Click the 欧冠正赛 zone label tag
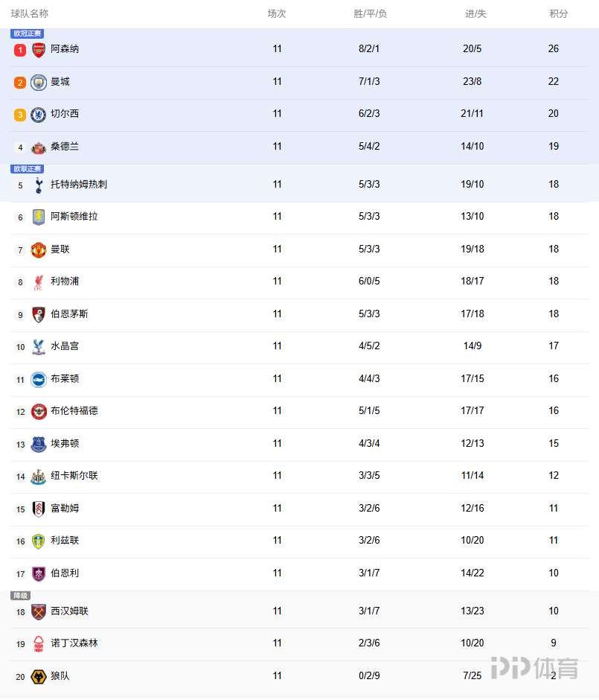 click(28, 34)
